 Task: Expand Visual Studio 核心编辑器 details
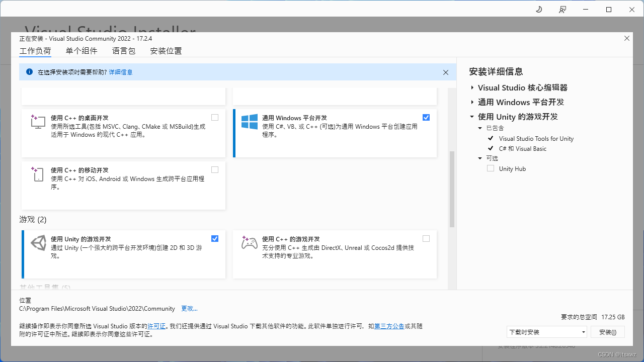click(x=472, y=88)
